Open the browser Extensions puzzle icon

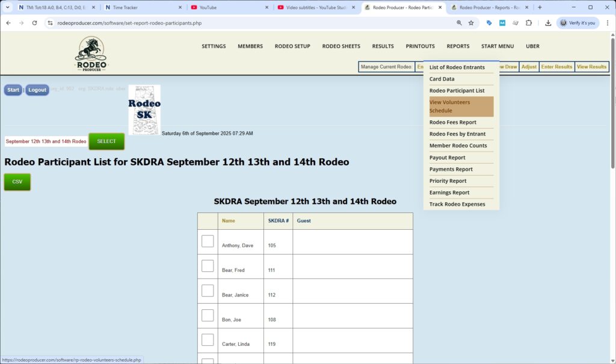pyautogui.click(x=529, y=22)
